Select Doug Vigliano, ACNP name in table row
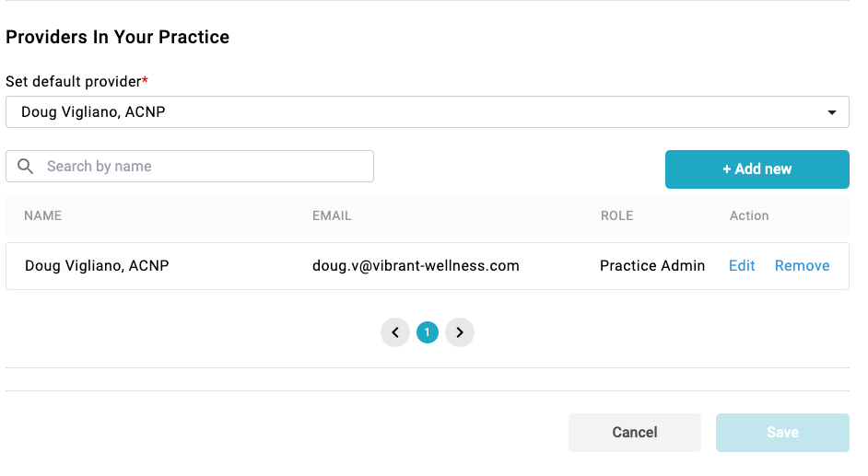868x476 pixels. coord(97,266)
